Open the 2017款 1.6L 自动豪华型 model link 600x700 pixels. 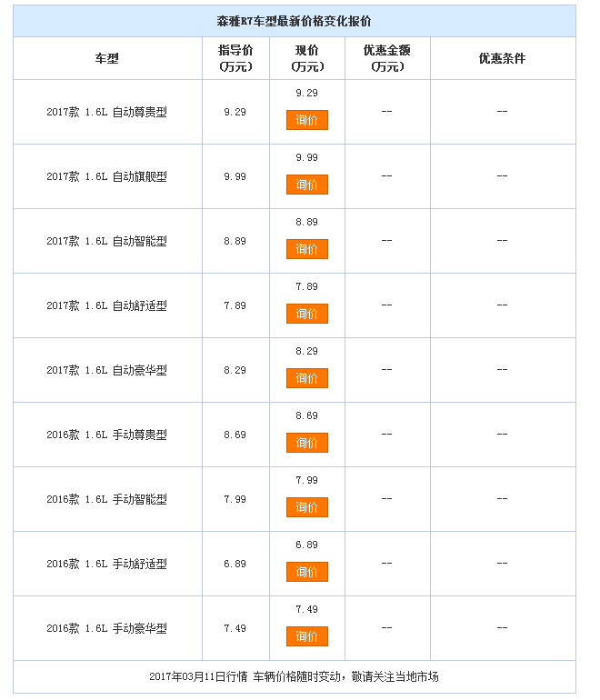106,370
